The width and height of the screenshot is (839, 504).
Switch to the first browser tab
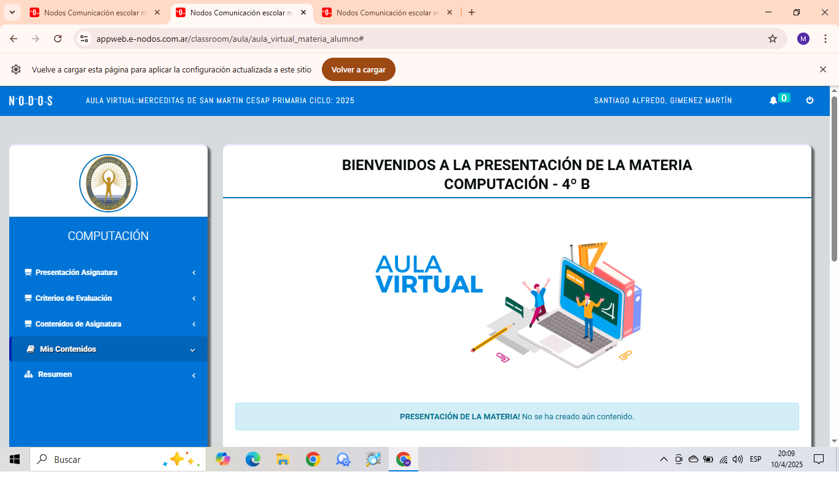(92, 12)
